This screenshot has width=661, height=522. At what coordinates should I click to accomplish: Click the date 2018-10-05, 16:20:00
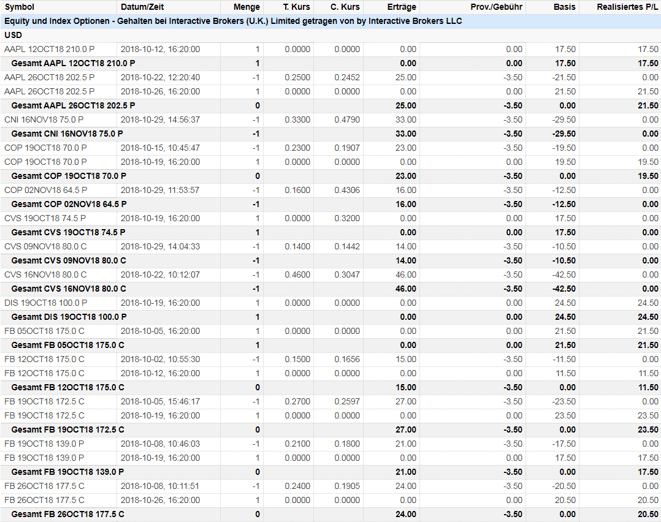(160, 331)
